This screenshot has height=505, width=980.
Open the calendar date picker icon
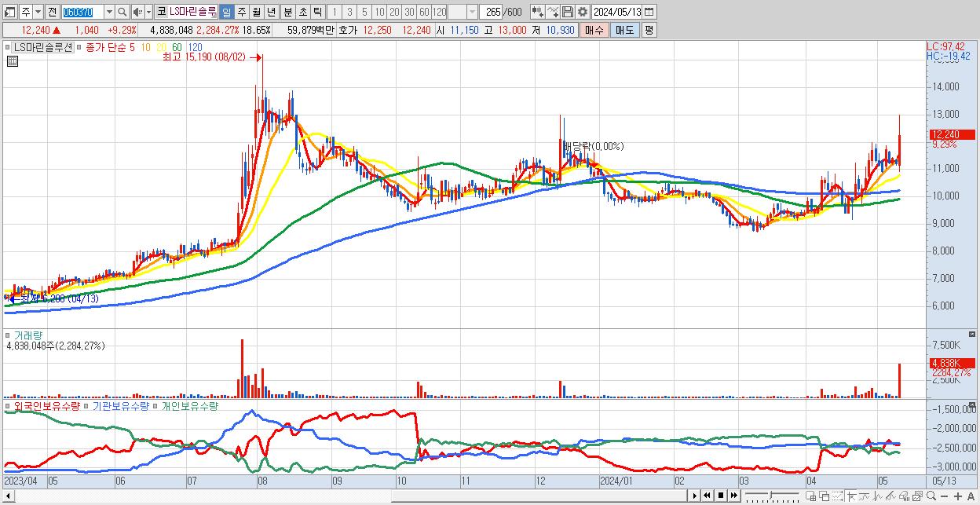(649, 13)
